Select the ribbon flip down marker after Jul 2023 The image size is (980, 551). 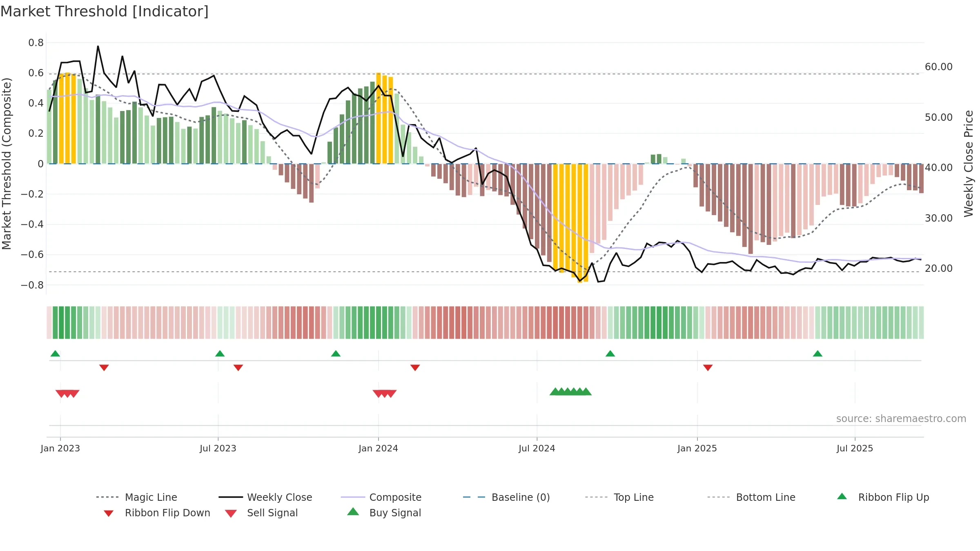[238, 368]
